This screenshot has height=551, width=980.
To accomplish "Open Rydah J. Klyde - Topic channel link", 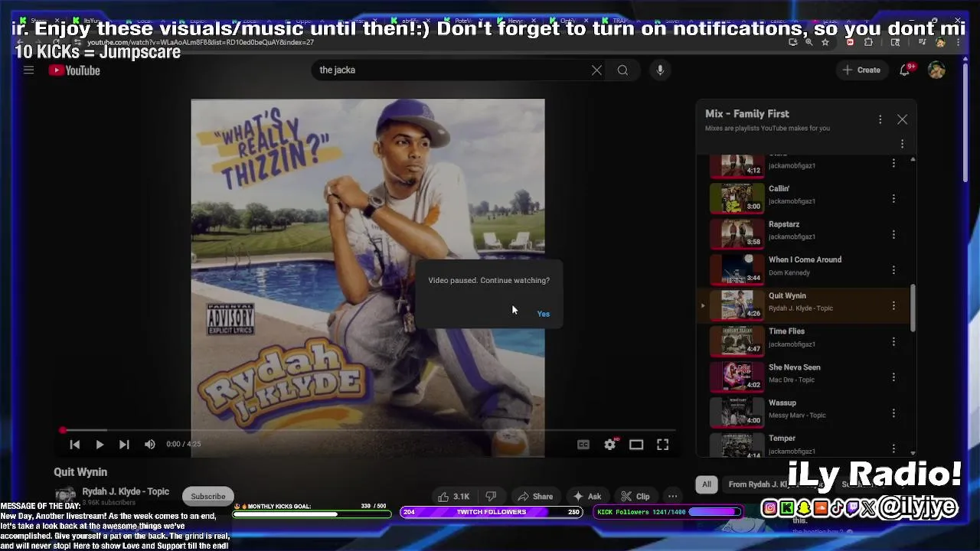I will point(126,491).
